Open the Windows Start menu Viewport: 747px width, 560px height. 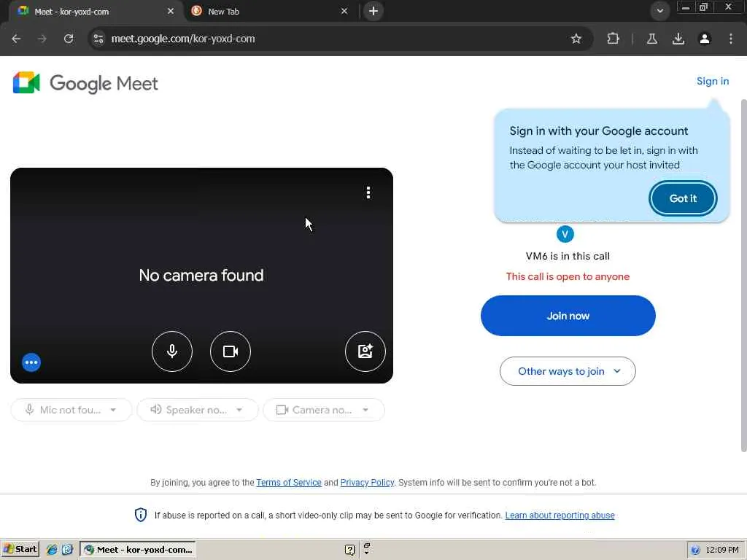[20, 550]
